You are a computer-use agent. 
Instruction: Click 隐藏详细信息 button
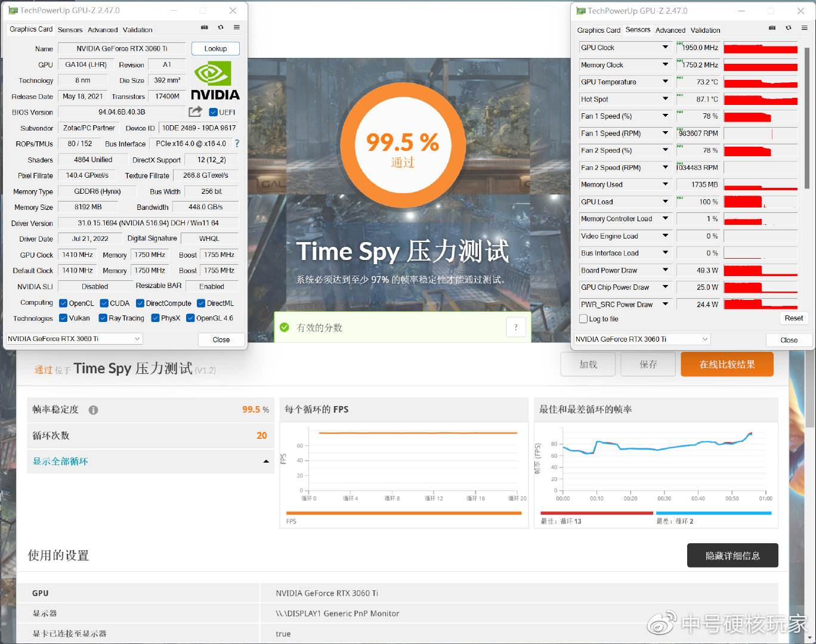(732, 555)
